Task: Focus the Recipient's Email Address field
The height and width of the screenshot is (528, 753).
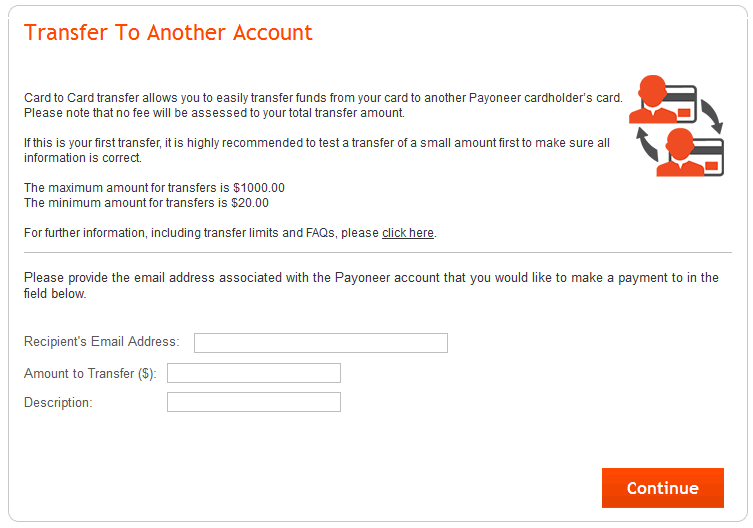Action: 321,343
